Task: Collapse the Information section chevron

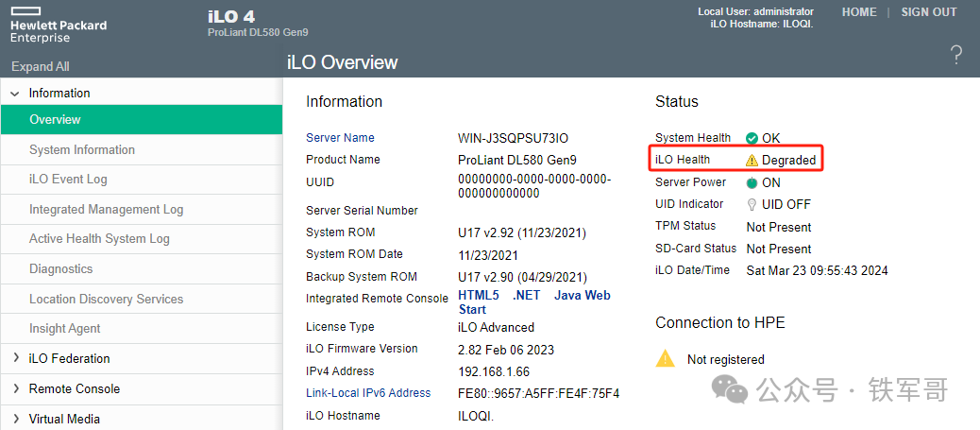Action: click(15, 94)
